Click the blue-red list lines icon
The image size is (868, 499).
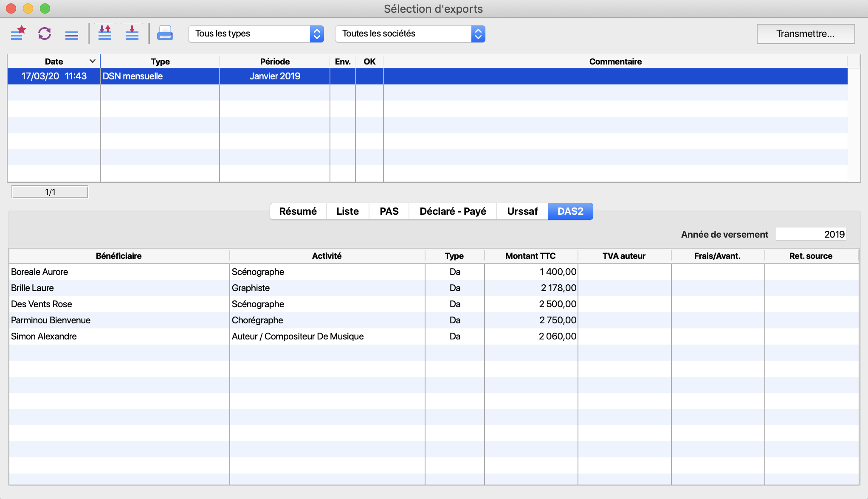tap(71, 35)
